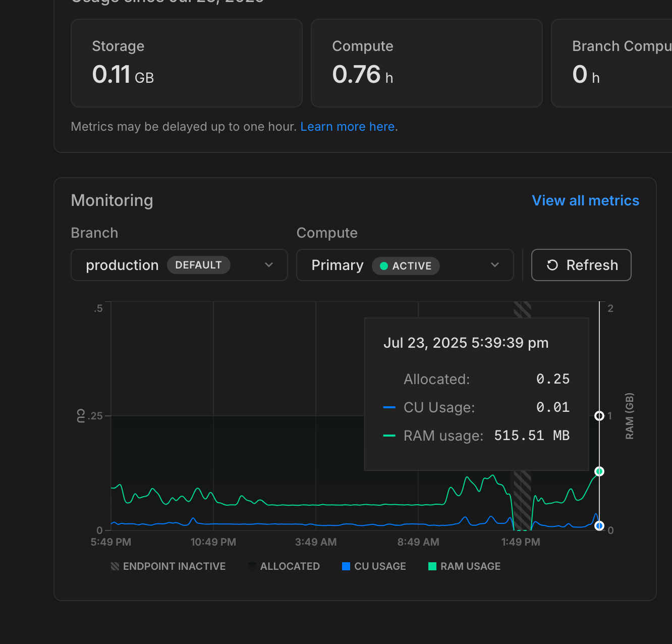Click the DEFAULT badge on production
Viewport: 672px width, 644px height.
pos(199,265)
